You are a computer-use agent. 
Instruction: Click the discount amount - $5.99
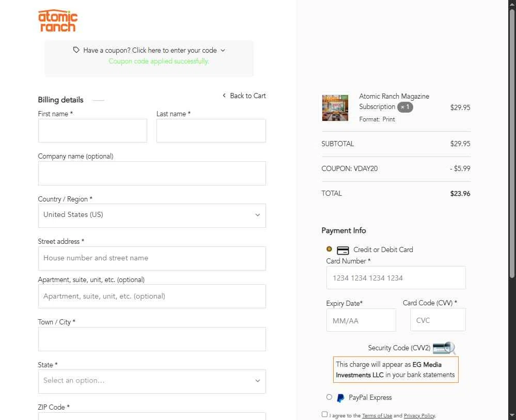[460, 168]
